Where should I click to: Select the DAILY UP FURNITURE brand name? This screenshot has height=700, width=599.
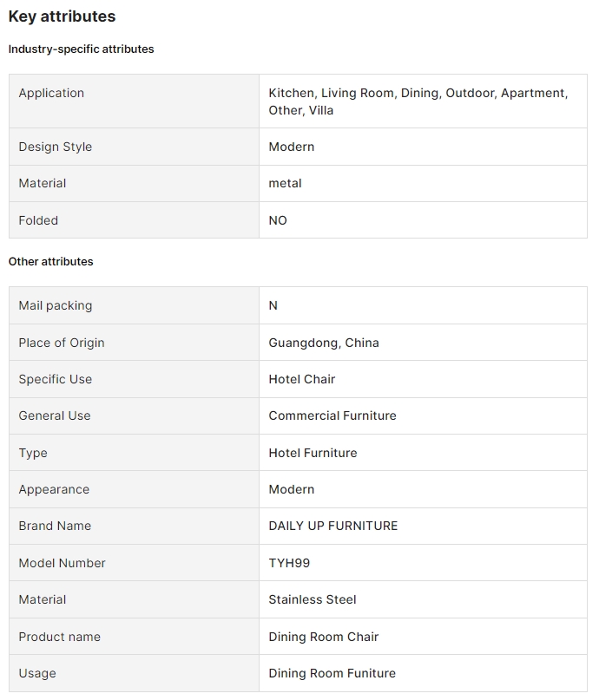pos(332,526)
